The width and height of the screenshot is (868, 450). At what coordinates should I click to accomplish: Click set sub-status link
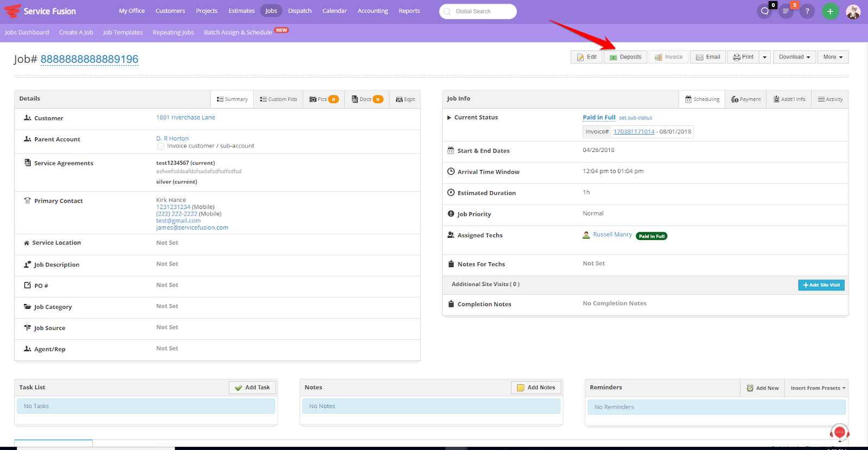636,118
